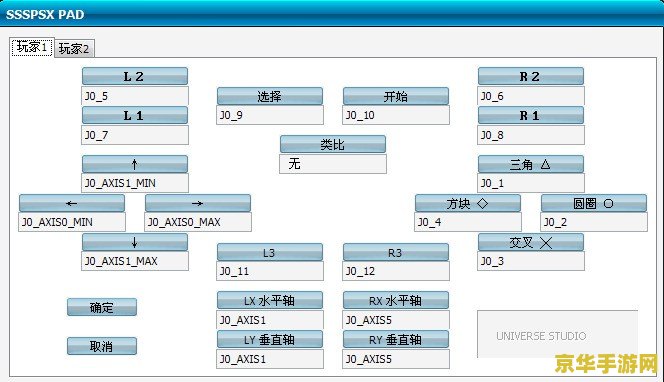Select the J0_7 field under L 1
The height and width of the screenshot is (382, 664).
pos(135,135)
